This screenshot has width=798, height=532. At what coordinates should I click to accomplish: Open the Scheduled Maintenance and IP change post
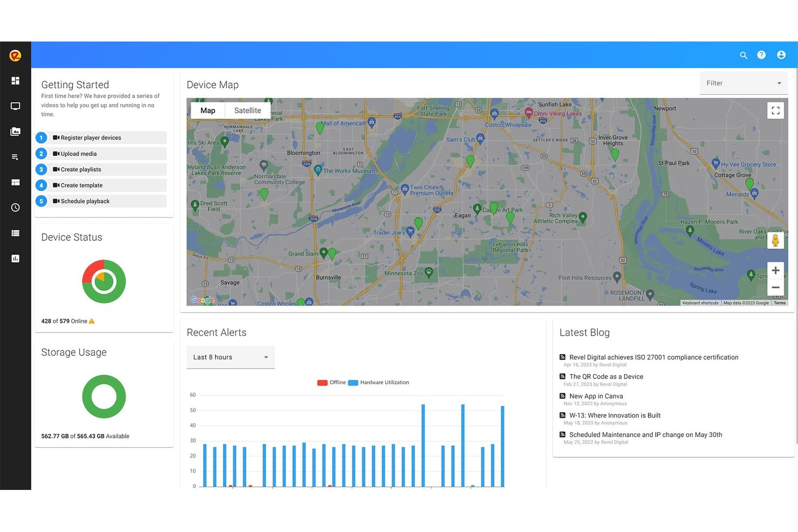(x=645, y=435)
